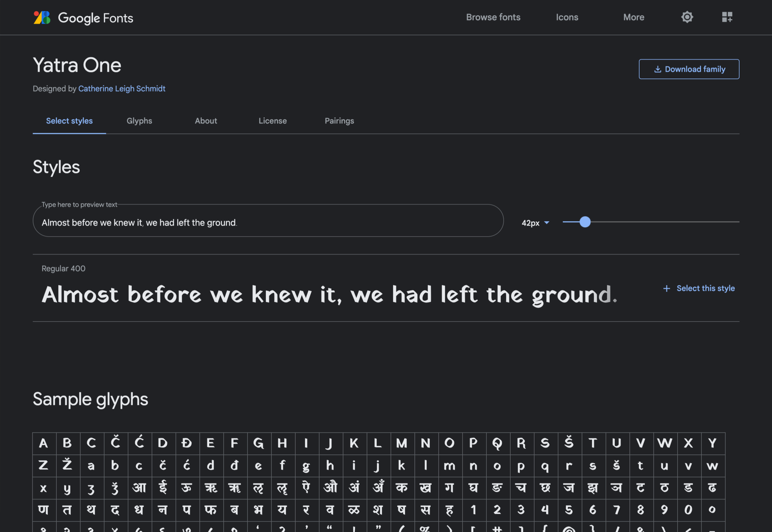This screenshot has width=772, height=532.
Task: Click the Download family button
Action: pyautogui.click(x=689, y=69)
